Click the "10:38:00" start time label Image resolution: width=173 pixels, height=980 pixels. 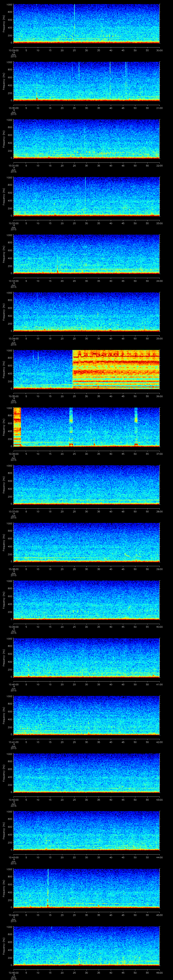point(13,569)
